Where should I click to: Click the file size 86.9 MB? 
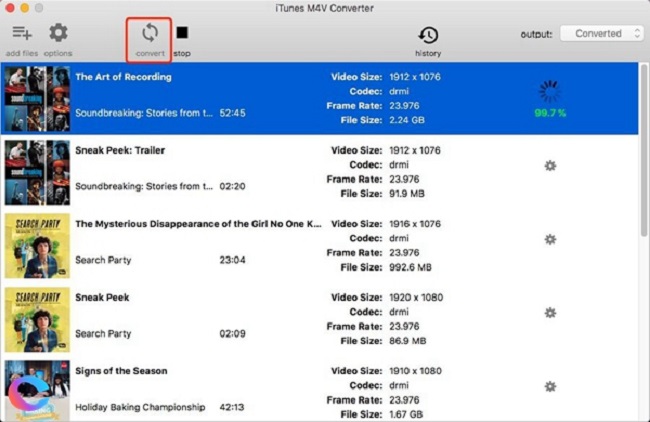pyautogui.click(x=407, y=341)
